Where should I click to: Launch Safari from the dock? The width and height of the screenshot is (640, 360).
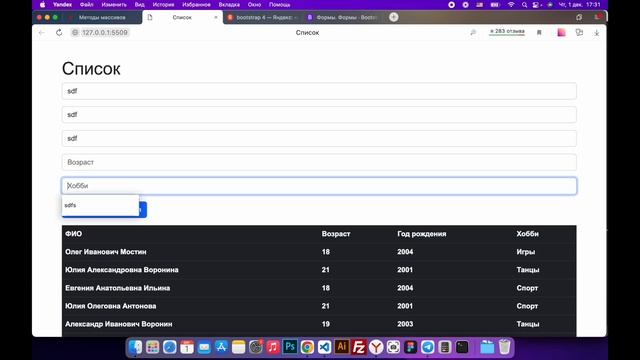(x=169, y=347)
